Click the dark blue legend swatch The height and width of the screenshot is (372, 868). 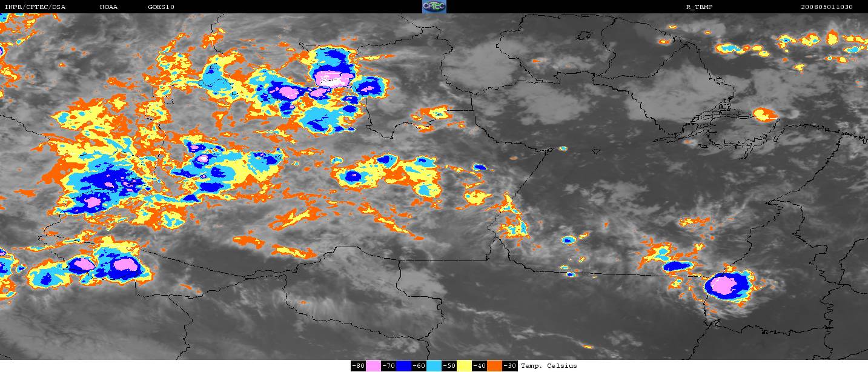(x=403, y=366)
